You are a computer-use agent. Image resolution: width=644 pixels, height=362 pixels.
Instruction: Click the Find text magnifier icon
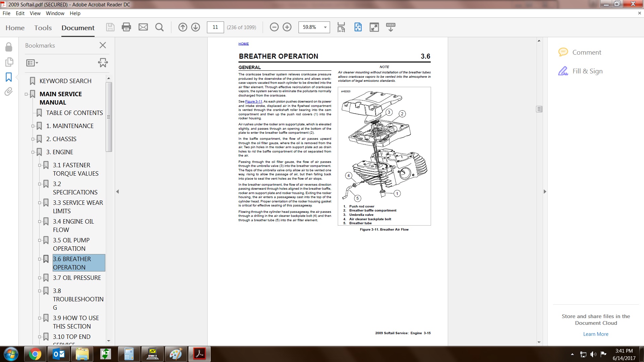coord(160,27)
